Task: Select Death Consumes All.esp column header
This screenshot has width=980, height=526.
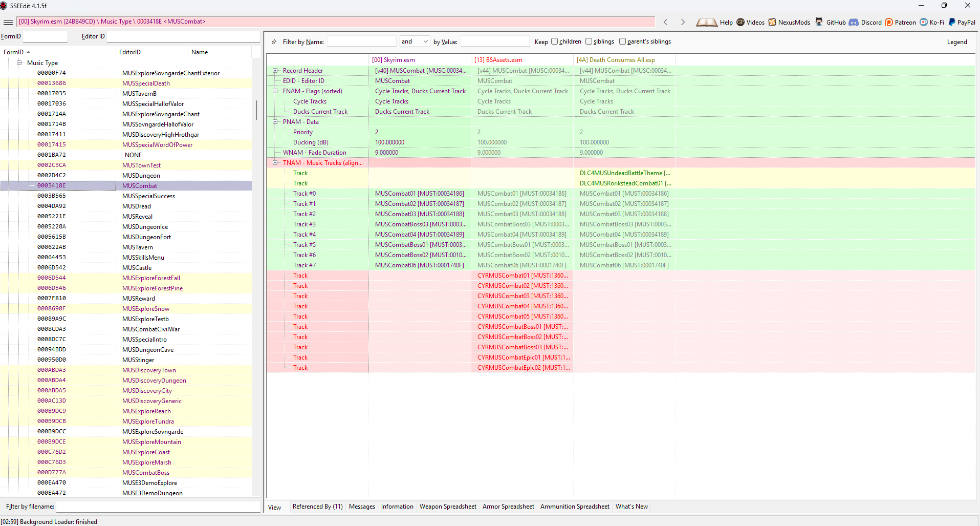Action: point(624,60)
